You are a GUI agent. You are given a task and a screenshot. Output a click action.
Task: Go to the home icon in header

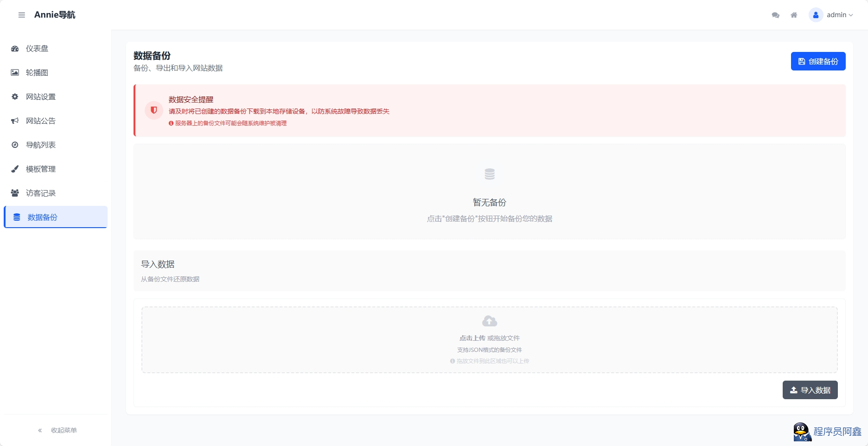pyautogui.click(x=794, y=15)
